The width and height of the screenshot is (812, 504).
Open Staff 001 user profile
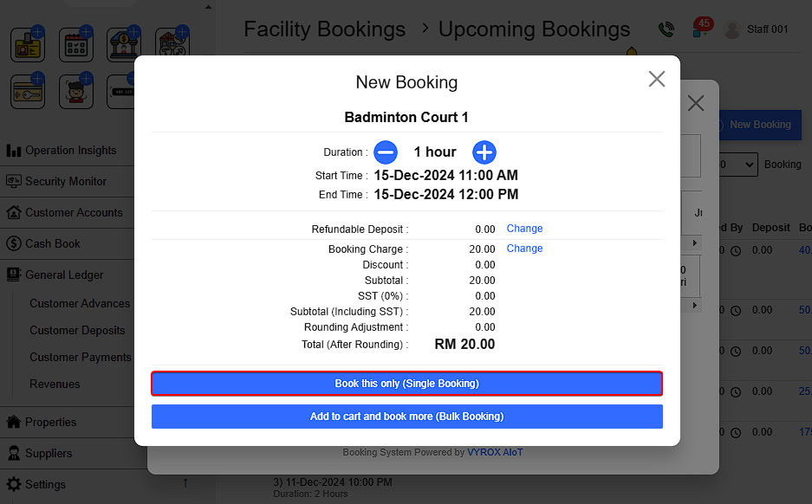(757, 29)
